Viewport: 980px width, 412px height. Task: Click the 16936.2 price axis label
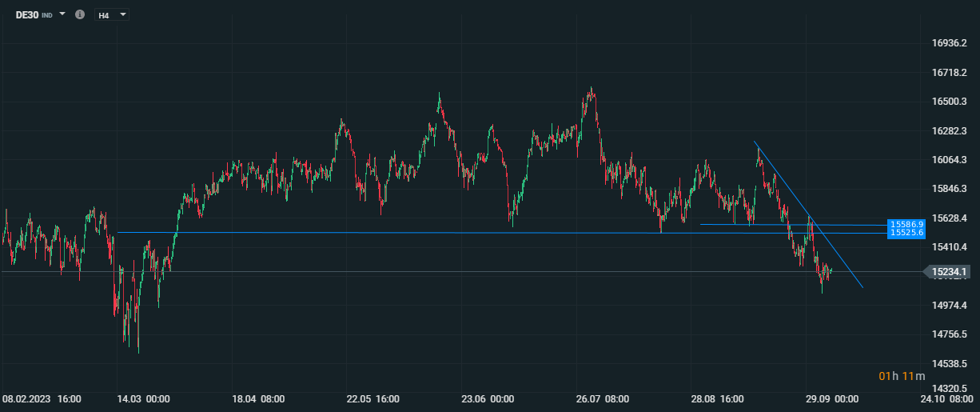click(x=949, y=43)
